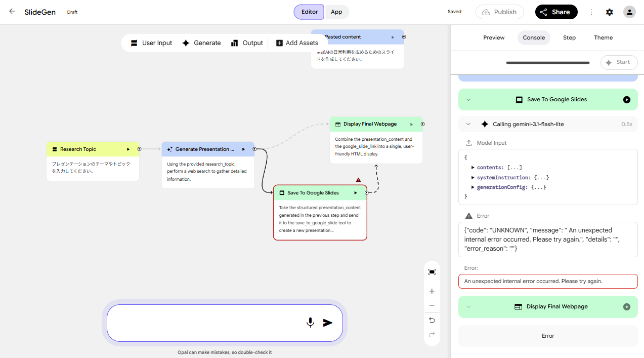Click the Share button
The image size is (644, 358).
coord(556,12)
